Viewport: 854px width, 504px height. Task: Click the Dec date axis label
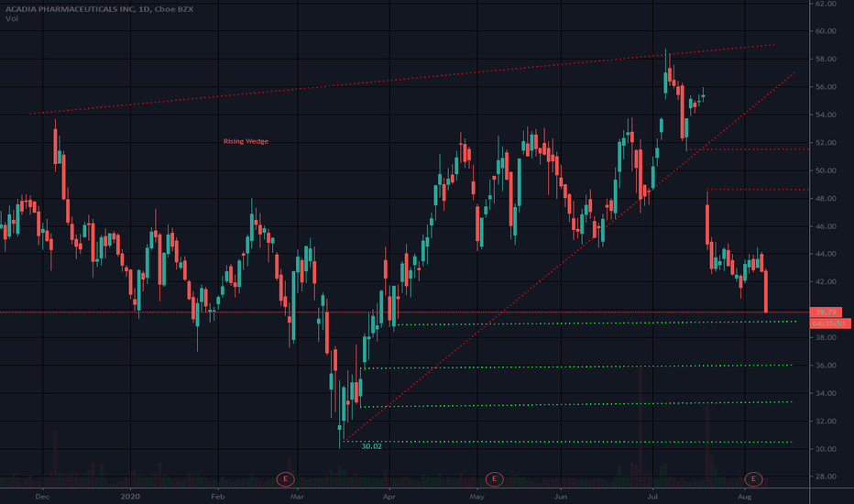coord(42,497)
